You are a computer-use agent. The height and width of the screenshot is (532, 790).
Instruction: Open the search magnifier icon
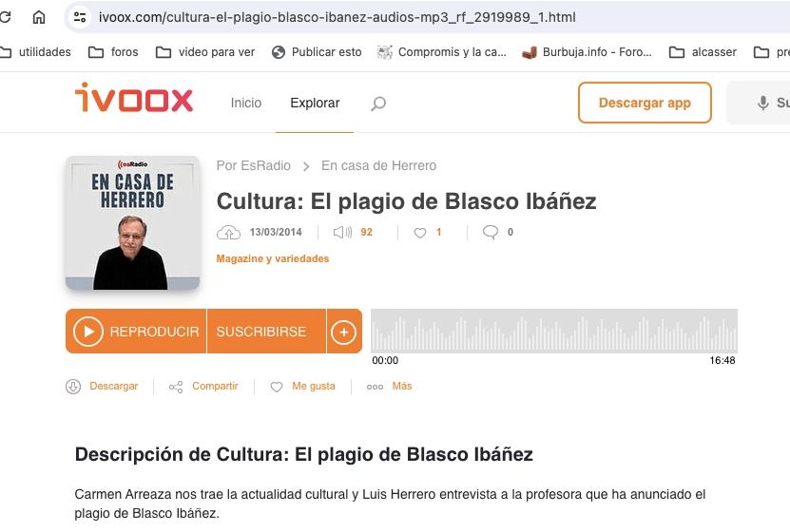click(x=378, y=104)
